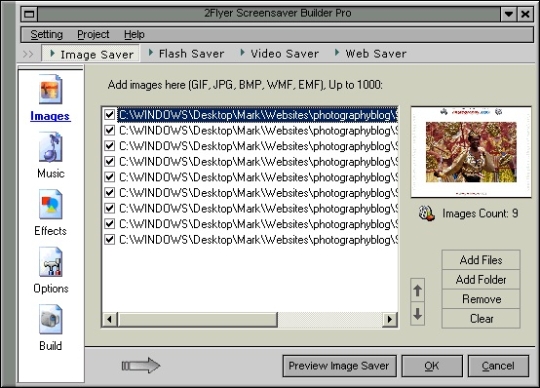The width and height of the screenshot is (540, 388).
Task: Open the Project menu
Action: point(93,34)
